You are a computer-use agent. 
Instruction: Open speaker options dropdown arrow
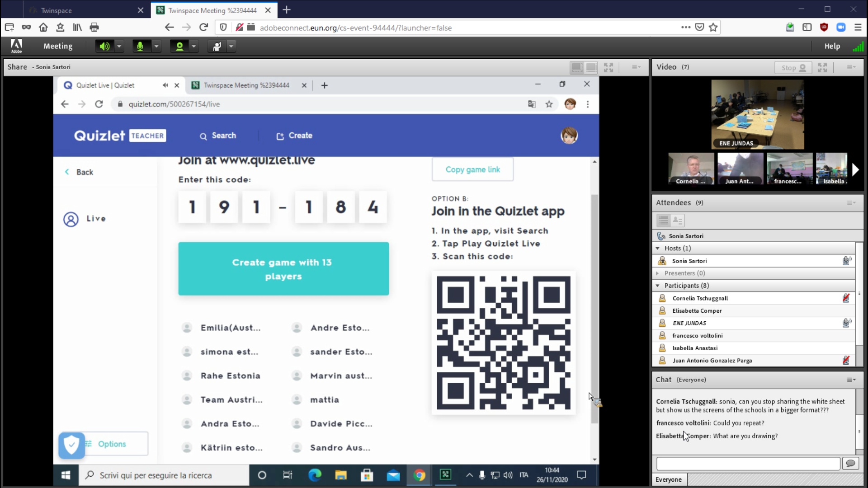click(x=119, y=46)
